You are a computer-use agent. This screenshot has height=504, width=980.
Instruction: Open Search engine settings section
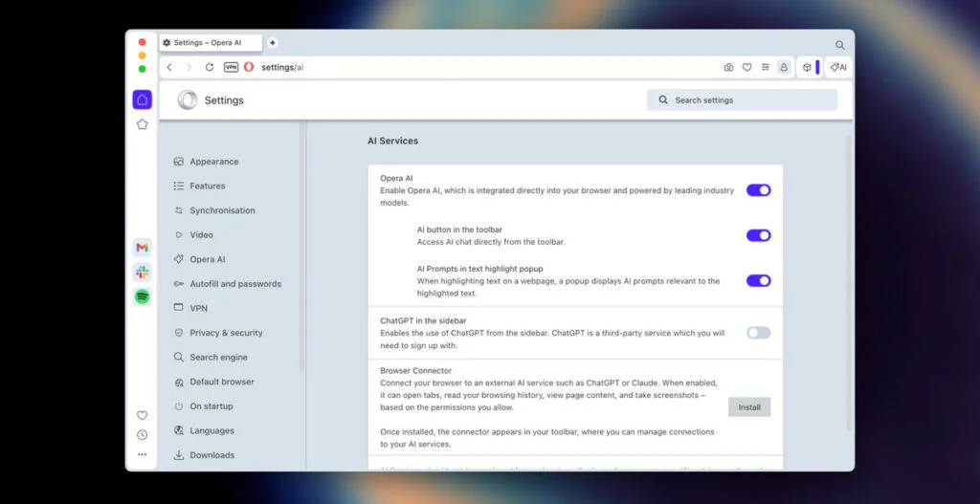tap(211, 358)
